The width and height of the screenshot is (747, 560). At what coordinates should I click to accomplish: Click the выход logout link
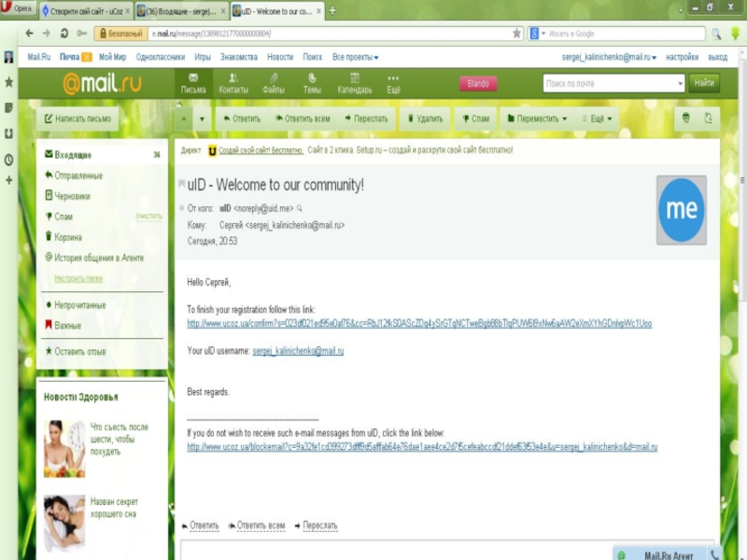(717, 57)
